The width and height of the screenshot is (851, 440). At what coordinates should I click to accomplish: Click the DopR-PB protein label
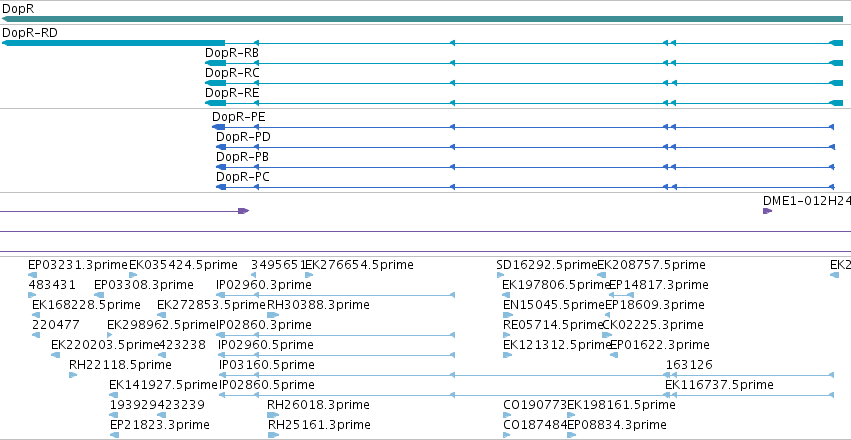(243, 157)
